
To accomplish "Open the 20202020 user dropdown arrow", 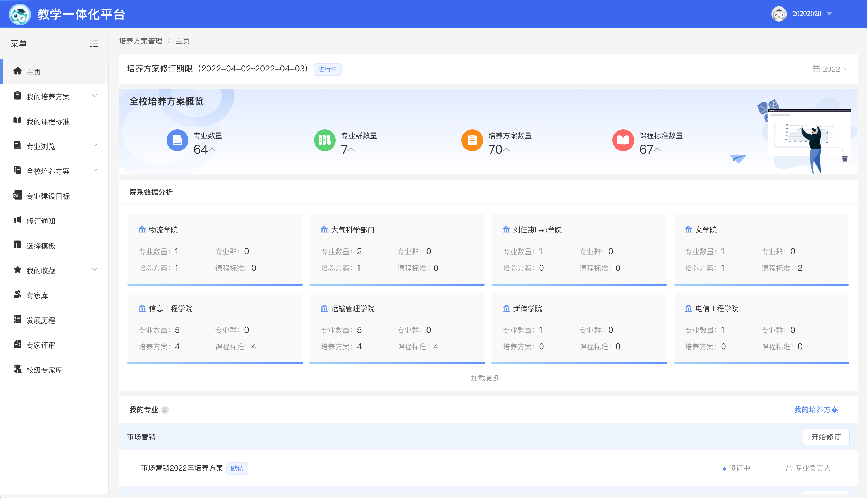I will pyautogui.click(x=829, y=14).
